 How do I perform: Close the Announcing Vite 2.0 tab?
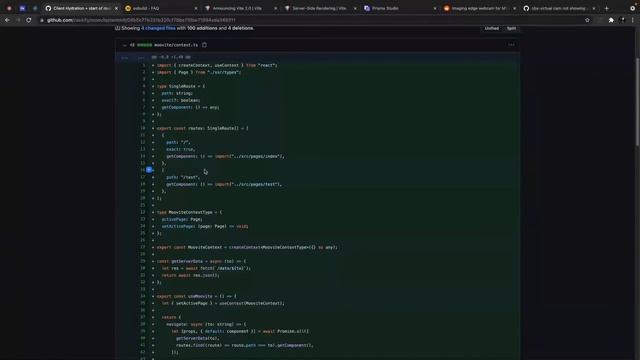point(275,8)
